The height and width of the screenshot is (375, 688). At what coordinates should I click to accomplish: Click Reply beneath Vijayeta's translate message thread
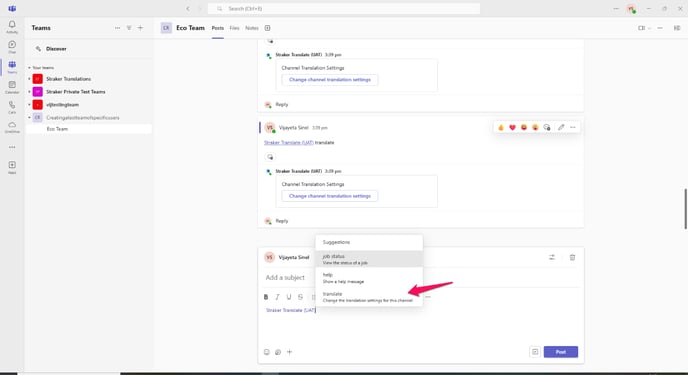pyautogui.click(x=282, y=221)
